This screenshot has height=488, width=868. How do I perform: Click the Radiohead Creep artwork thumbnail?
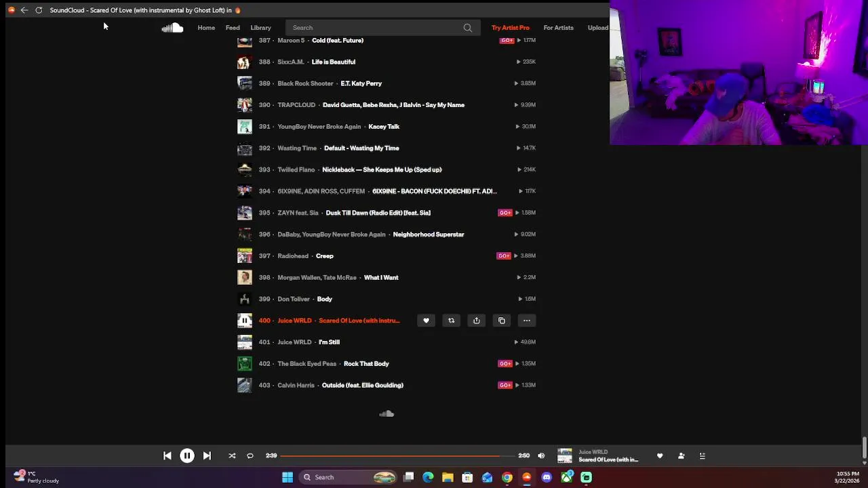[x=245, y=256]
